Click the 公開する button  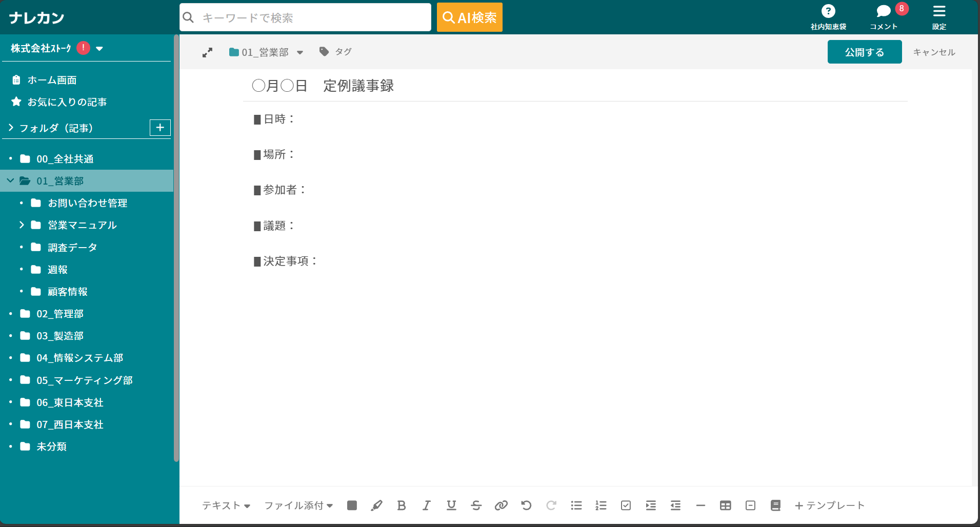click(x=864, y=52)
